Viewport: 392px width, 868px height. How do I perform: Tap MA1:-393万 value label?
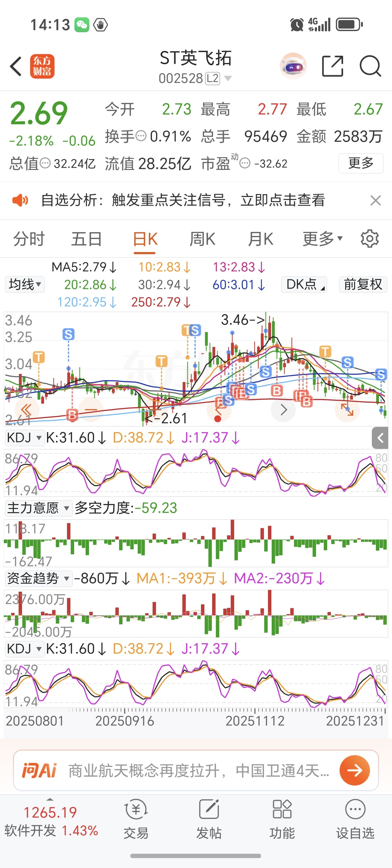pos(182,578)
